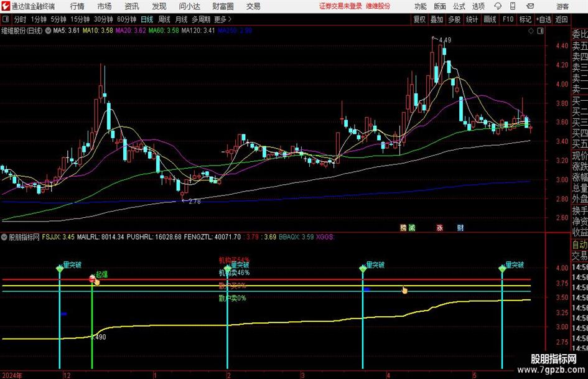Click the MA20: 3.62 indicator value
The image size is (588, 379).
[131, 30]
